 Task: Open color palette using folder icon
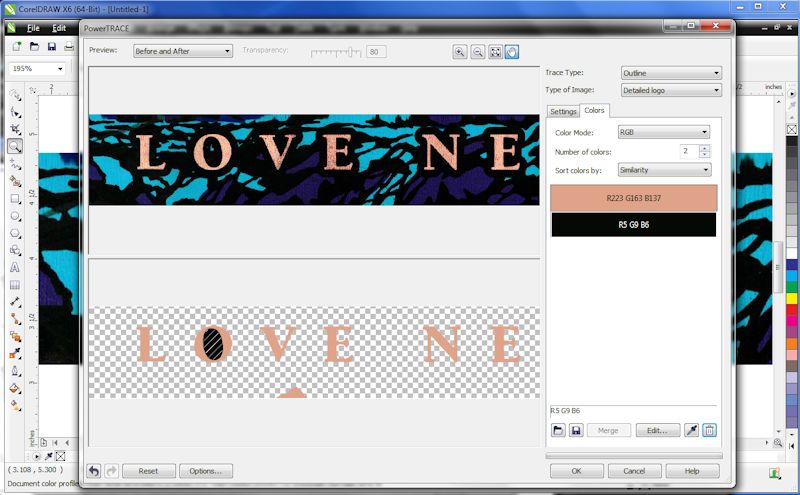tap(559, 430)
